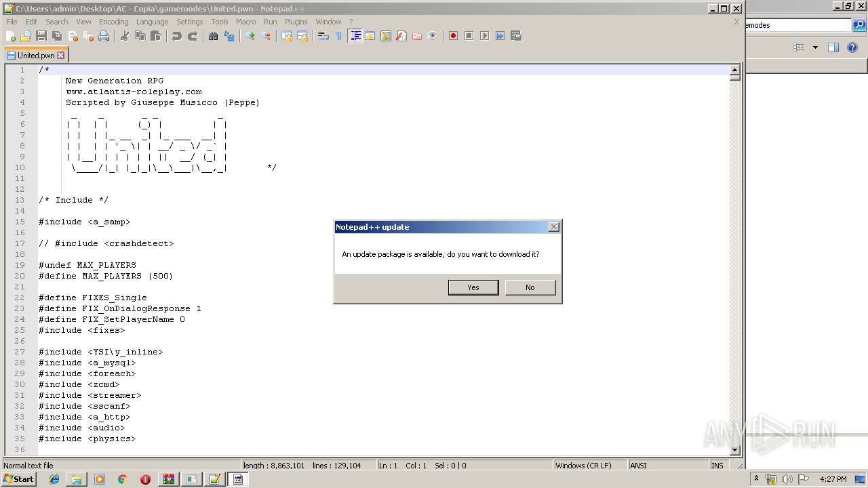This screenshot has height=488, width=868.
Task: Click Run Macro Multiple Times icon
Action: click(500, 36)
